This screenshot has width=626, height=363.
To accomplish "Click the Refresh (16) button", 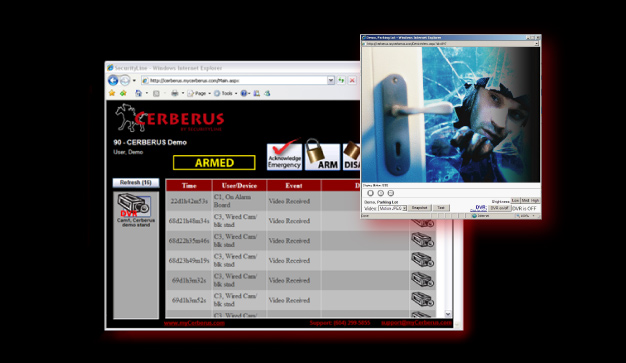I will (x=136, y=182).
